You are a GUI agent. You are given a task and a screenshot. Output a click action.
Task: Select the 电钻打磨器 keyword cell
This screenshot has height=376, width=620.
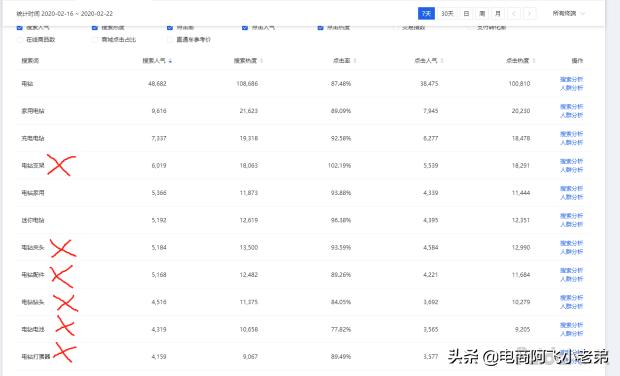click(x=36, y=357)
